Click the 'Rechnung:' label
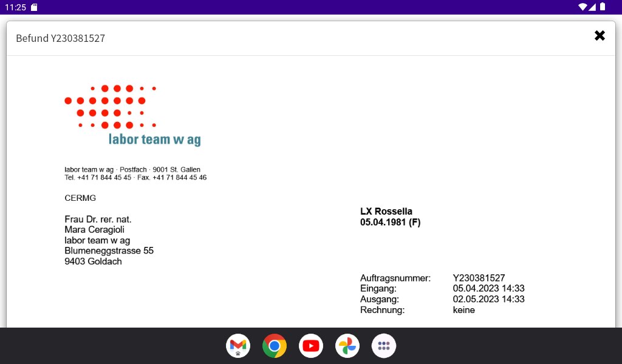Viewport: 622px width, 364px height. (382, 310)
